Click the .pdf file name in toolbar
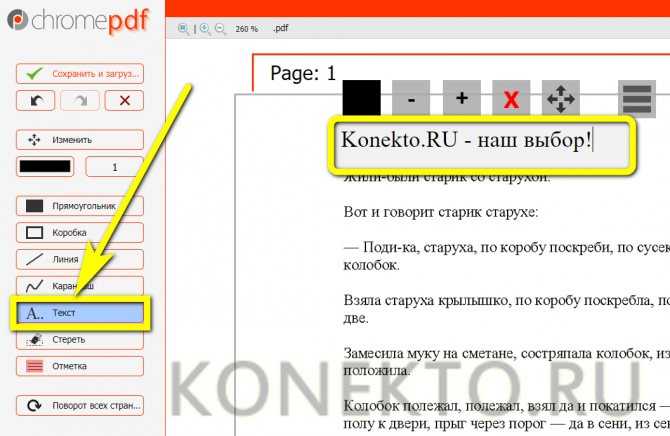 (281, 28)
